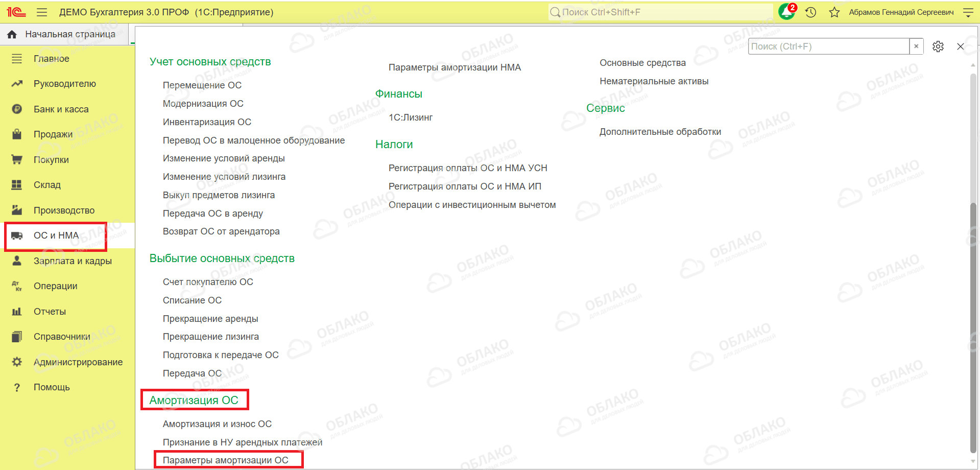Viewport: 980px width, 470px height.
Task: Click the Операции Дт/Кт icon
Action: click(x=17, y=286)
